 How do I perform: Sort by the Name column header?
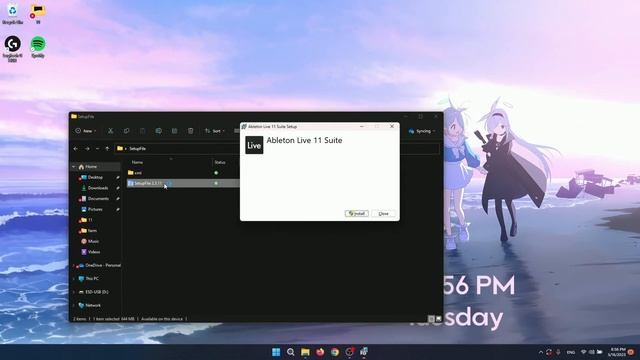click(x=137, y=162)
